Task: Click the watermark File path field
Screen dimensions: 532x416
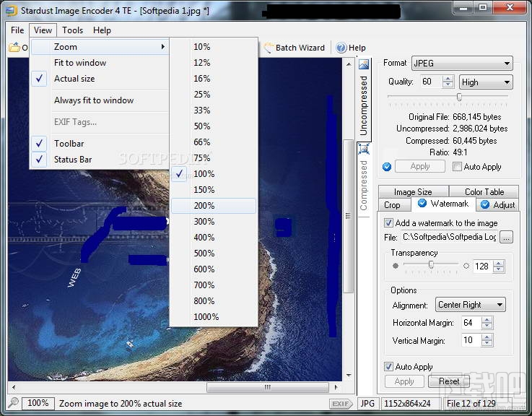Action: pos(449,237)
